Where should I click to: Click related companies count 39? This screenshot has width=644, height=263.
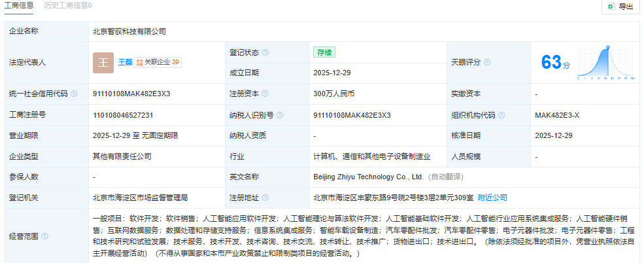175,62
